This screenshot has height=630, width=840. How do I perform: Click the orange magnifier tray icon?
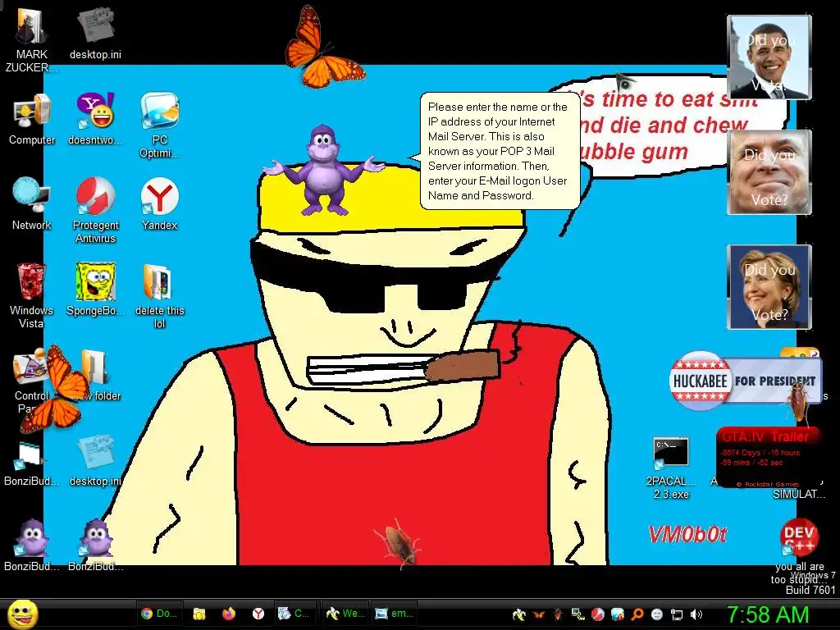click(x=637, y=614)
